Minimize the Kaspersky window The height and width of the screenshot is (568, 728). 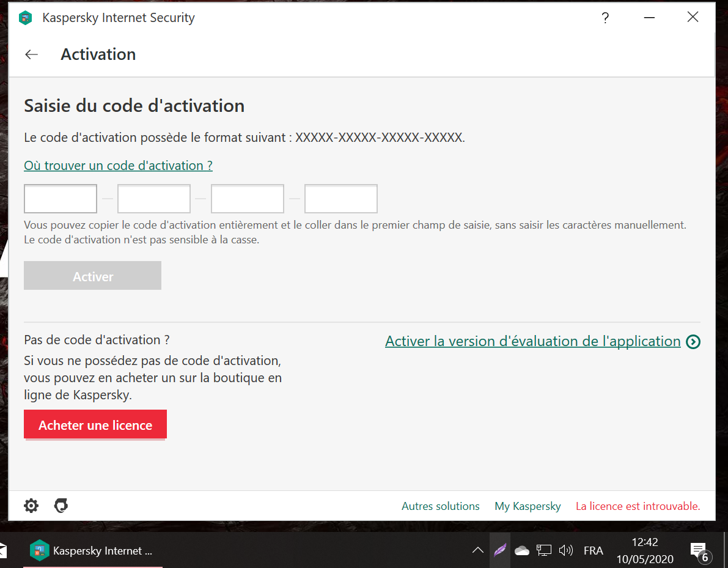tap(649, 18)
